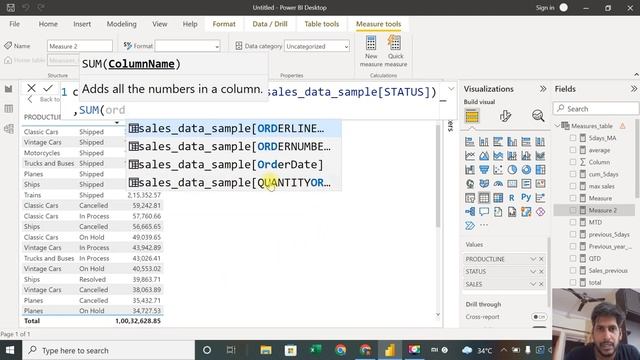The image size is (640, 360).
Task: Check the cum_5days field
Action: pyautogui.click(x=573, y=174)
